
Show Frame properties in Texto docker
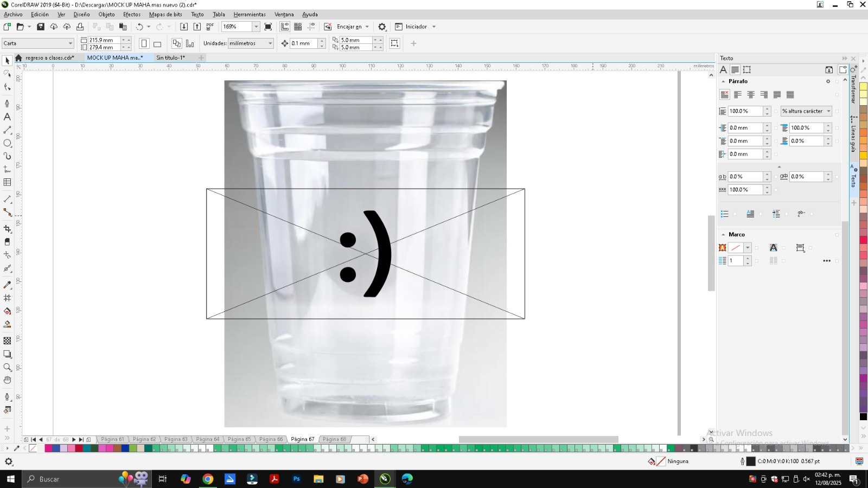click(747, 69)
